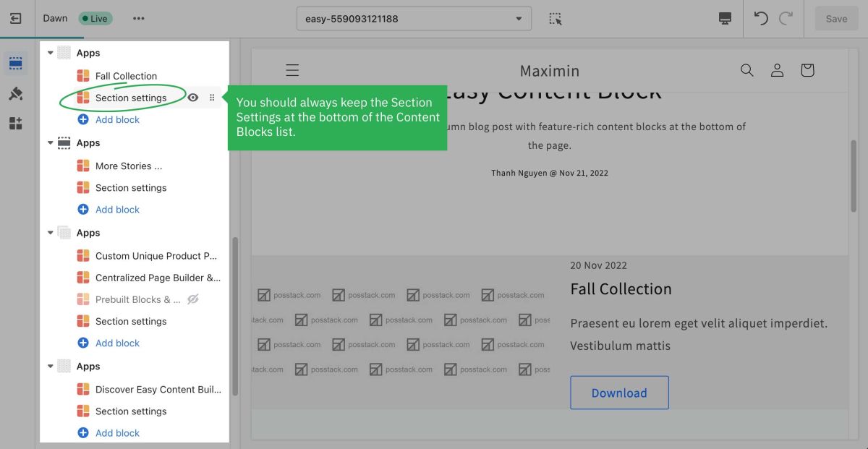Screen dimensions: 868x449
Task: Show the hidden Prebuilt Blocks block
Action: click(193, 299)
